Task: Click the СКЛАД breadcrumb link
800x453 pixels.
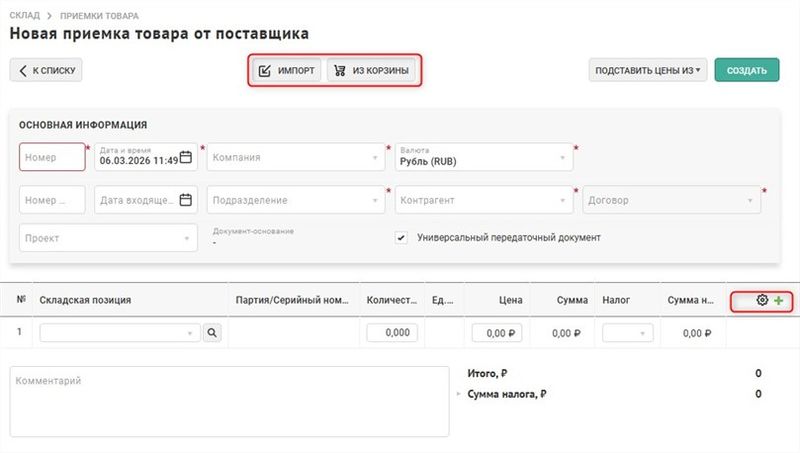Action: [24, 15]
